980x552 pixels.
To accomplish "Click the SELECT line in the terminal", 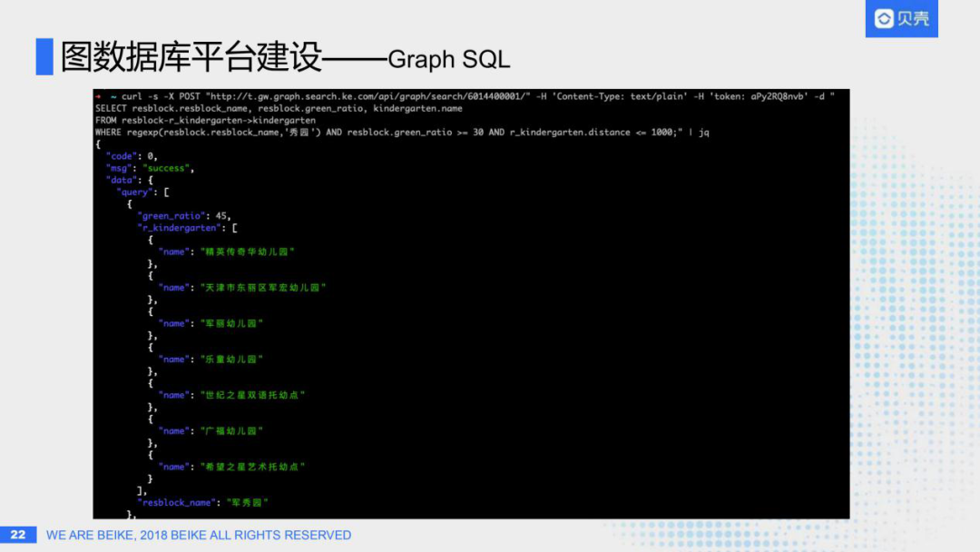I will click(x=279, y=108).
